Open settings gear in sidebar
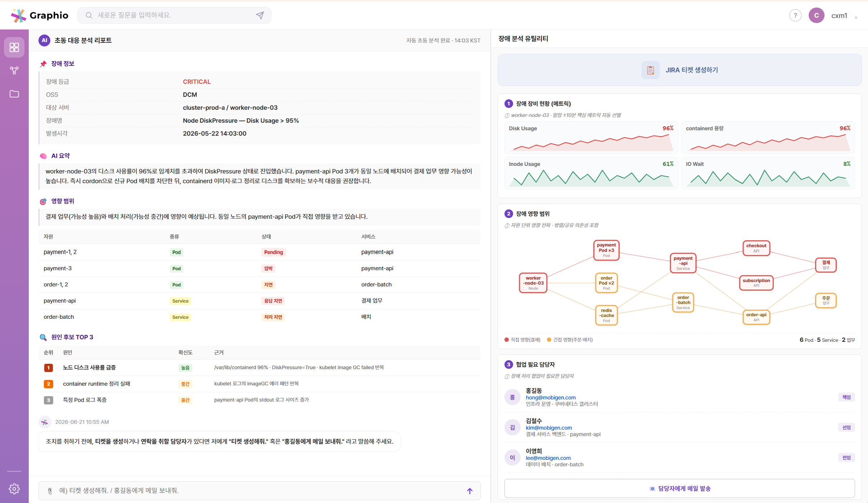 pyautogui.click(x=14, y=489)
